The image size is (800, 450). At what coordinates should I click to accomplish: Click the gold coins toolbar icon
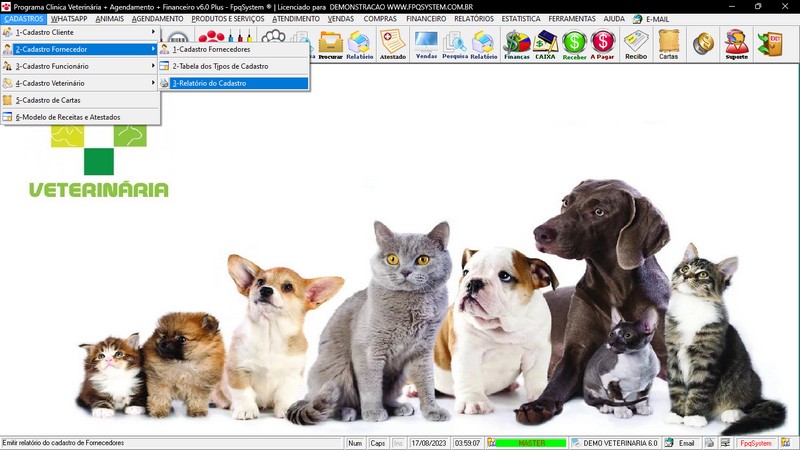[703, 43]
